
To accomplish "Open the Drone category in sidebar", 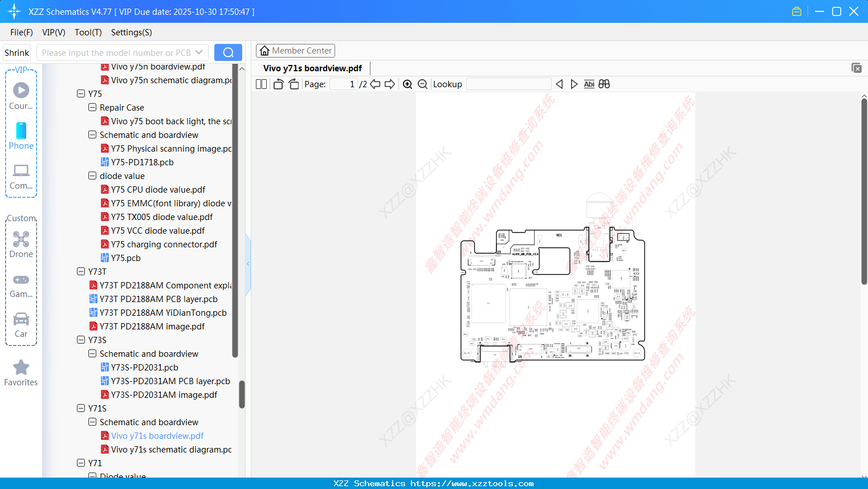I will click(x=21, y=244).
